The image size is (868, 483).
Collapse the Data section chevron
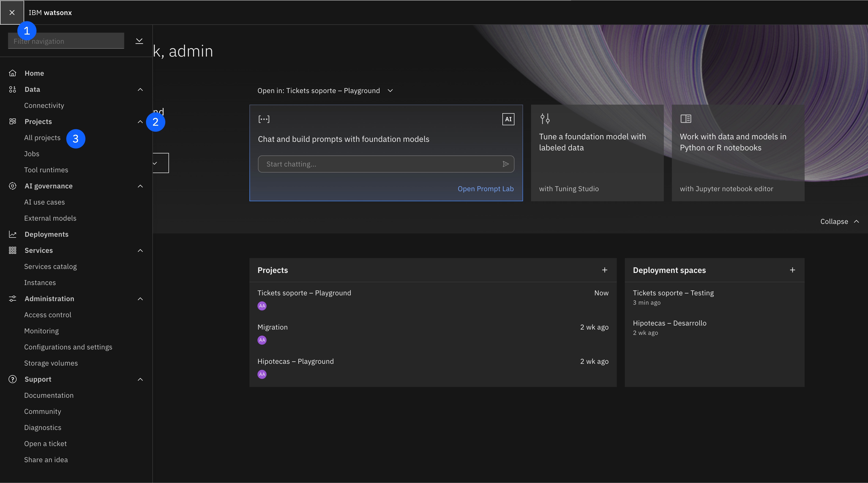tap(140, 89)
